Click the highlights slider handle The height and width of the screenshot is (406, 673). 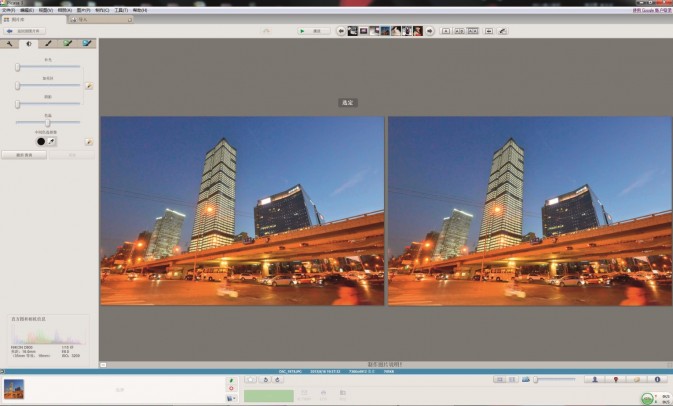point(18,86)
